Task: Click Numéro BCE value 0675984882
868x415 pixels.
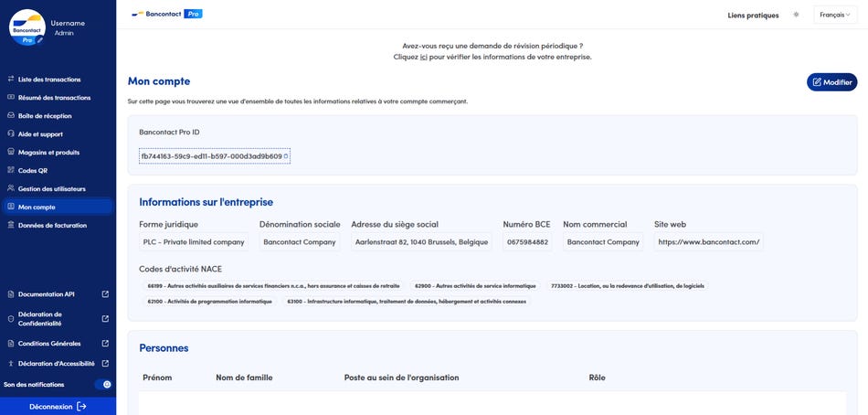Action: coord(527,241)
